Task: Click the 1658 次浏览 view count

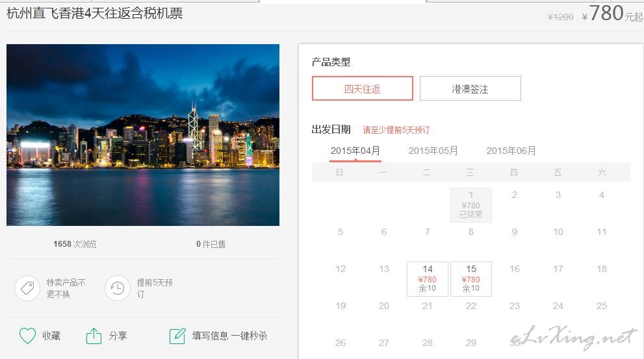Action: [75, 244]
